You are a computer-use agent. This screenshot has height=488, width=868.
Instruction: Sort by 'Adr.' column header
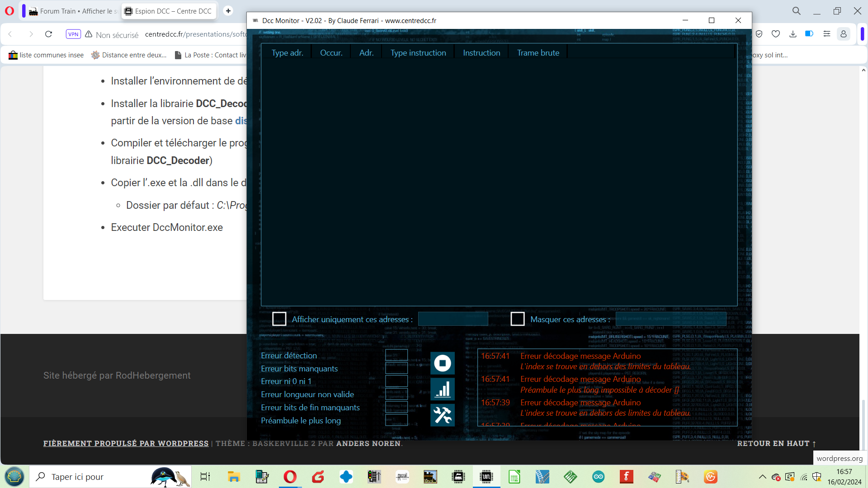pos(366,53)
